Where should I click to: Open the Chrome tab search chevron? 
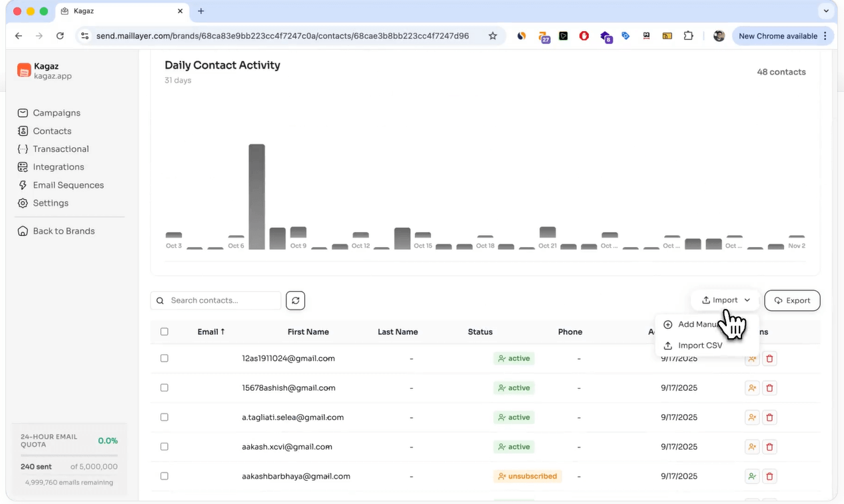pyautogui.click(x=826, y=11)
